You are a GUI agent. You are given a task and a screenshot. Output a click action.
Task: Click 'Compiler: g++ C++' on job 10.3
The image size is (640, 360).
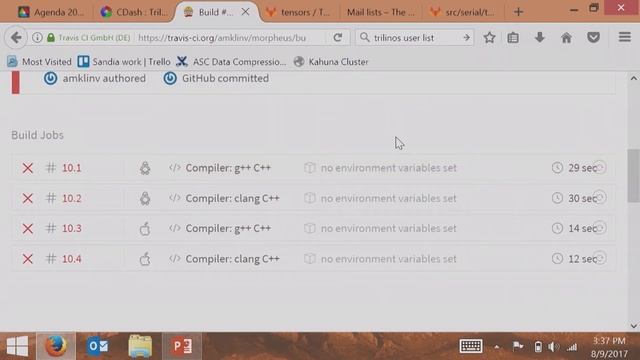point(228,228)
